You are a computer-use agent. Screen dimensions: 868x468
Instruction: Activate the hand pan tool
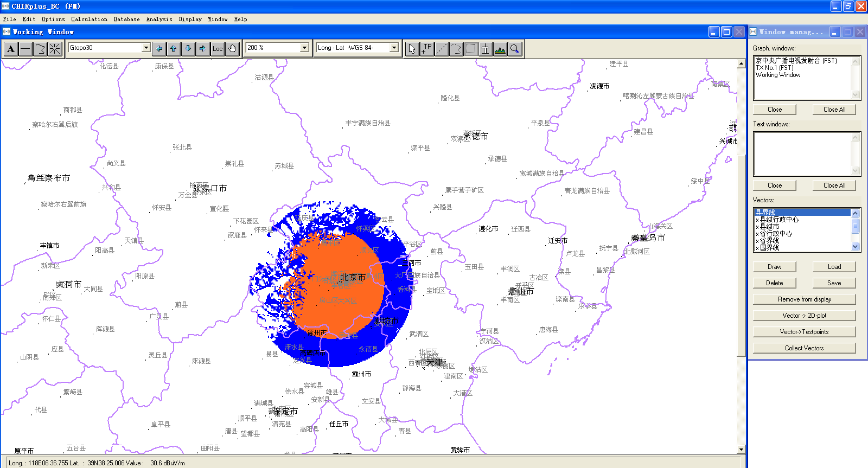pos(232,49)
